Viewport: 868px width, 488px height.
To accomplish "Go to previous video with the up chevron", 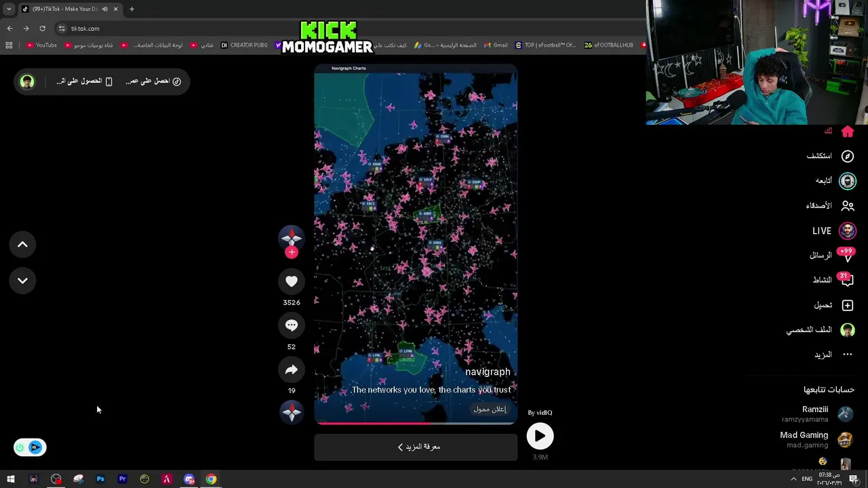I will point(22,245).
